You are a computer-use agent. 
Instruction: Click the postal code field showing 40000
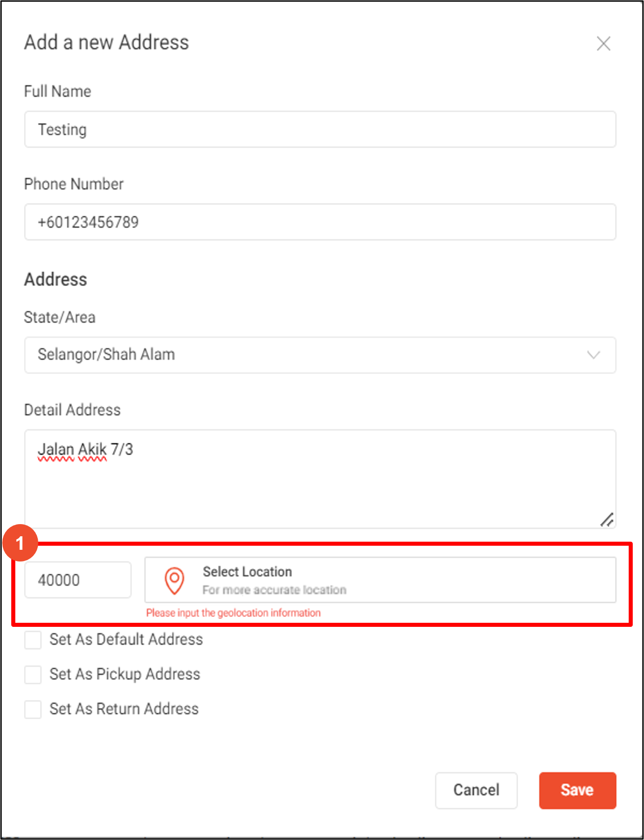point(77,580)
